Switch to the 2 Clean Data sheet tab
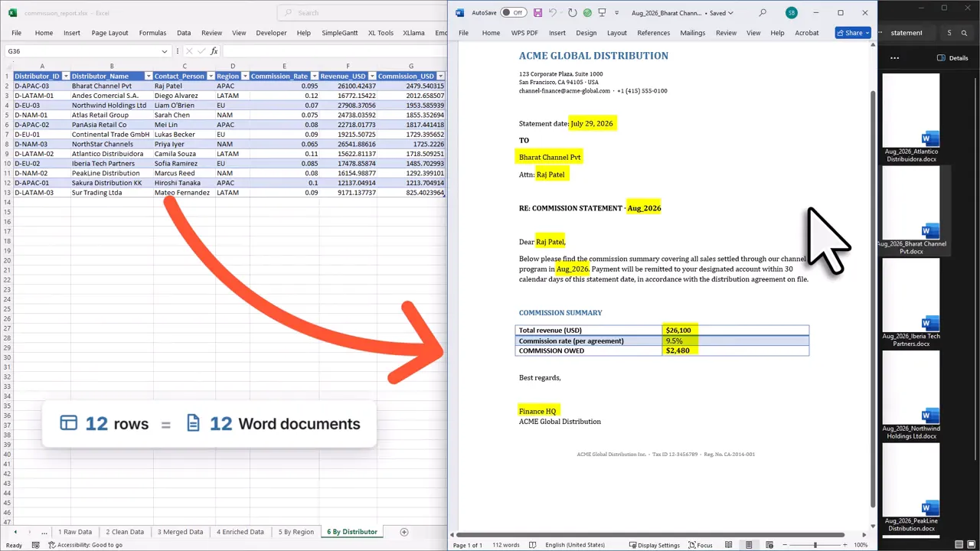 pos(125,532)
